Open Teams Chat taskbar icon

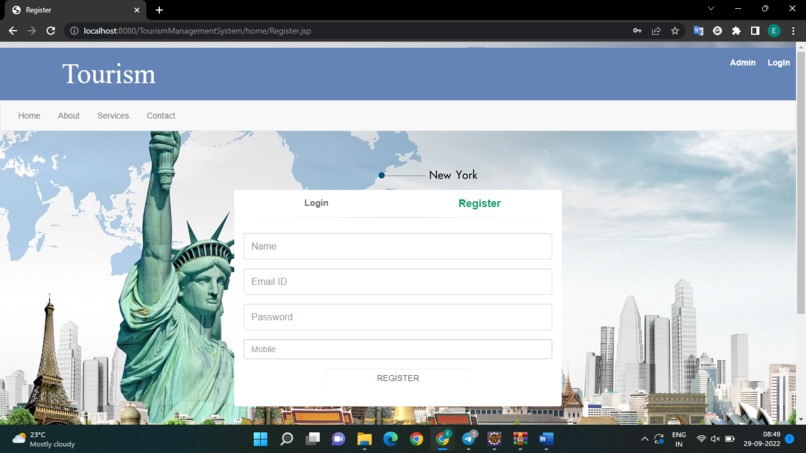[338, 439]
